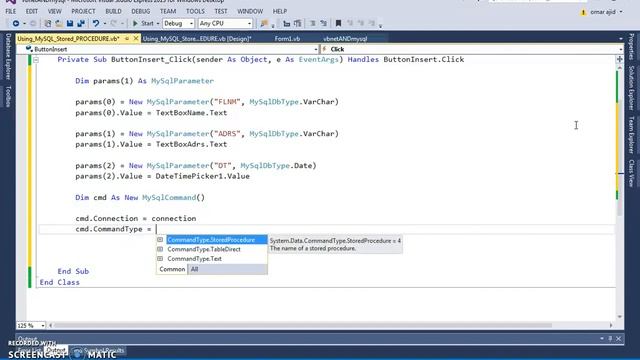Image resolution: width=640 pixels, height=360 pixels.
Task: Open the BUILD menu
Action: coord(113,11)
